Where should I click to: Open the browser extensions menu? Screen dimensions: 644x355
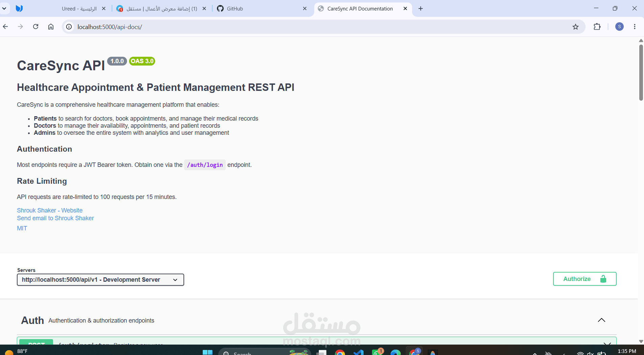tap(597, 27)
